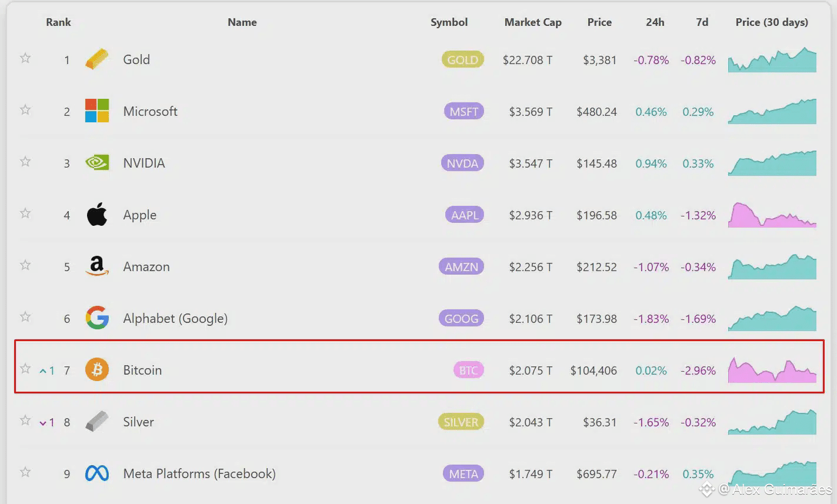This screenshot has height=504, width=837.
Task: Open Gold's 30-day price chart
Action: [772, 59]
